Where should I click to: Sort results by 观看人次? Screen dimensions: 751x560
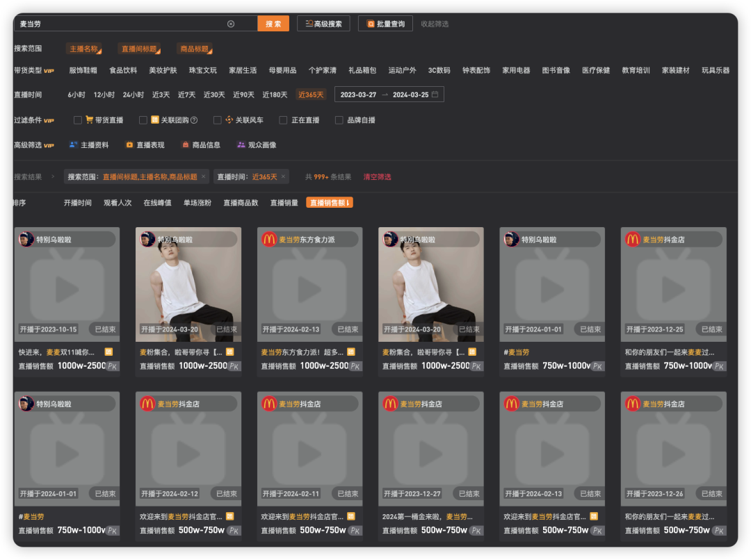click(118, 203)
